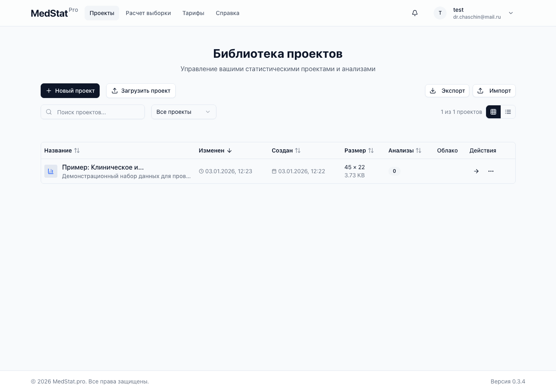Screen dimensions: 556x392
Task: Sort by Создан column
Action: point(286,150)
